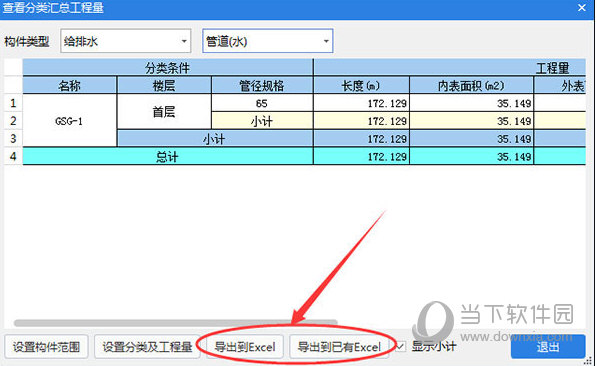Viewport: 597px width, 366px height.
Task: Select the GSG-1 name cell
Action: click(x=69, y=121)
